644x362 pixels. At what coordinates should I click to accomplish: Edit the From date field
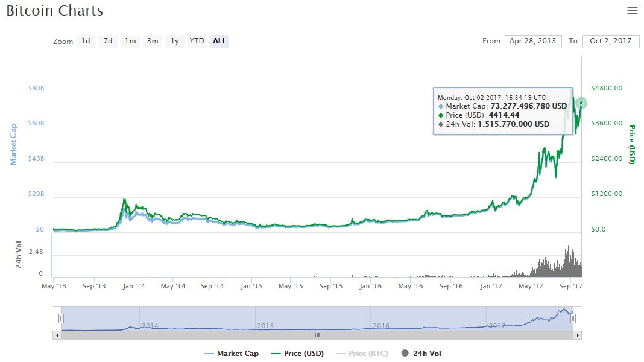pos(532,41)
